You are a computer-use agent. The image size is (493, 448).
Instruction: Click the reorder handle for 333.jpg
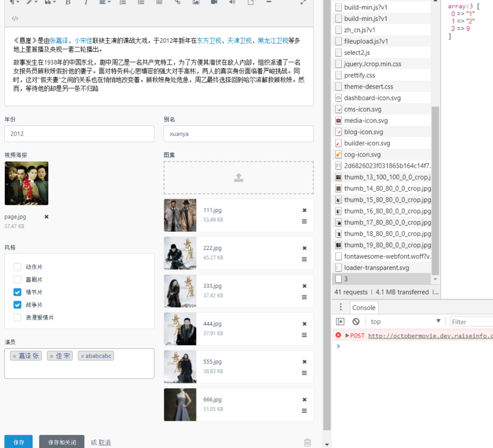(x=304, y=297)
